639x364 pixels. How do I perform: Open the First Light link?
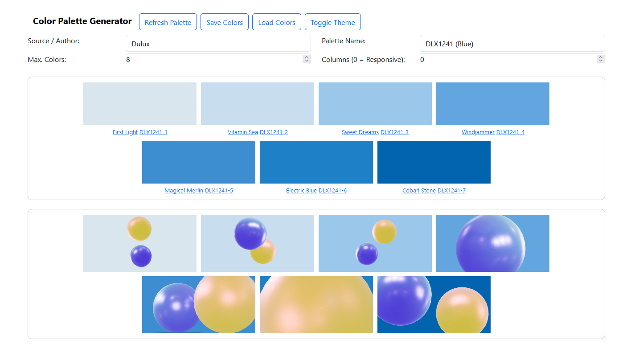[x=125, y=132]
